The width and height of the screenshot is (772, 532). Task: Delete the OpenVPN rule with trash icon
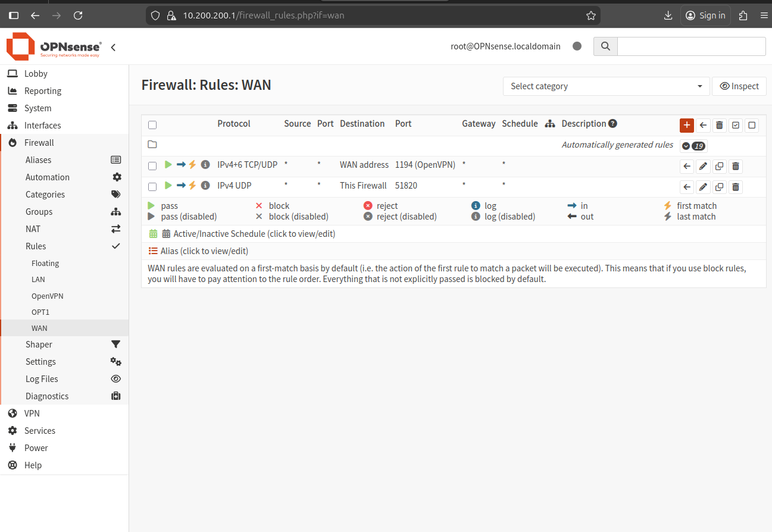[x=735, y=165]
